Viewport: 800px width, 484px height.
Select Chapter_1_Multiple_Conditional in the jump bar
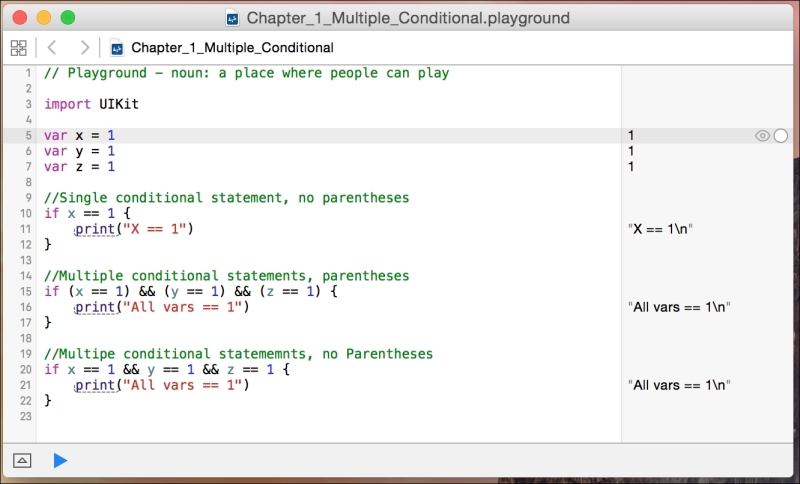232,48
